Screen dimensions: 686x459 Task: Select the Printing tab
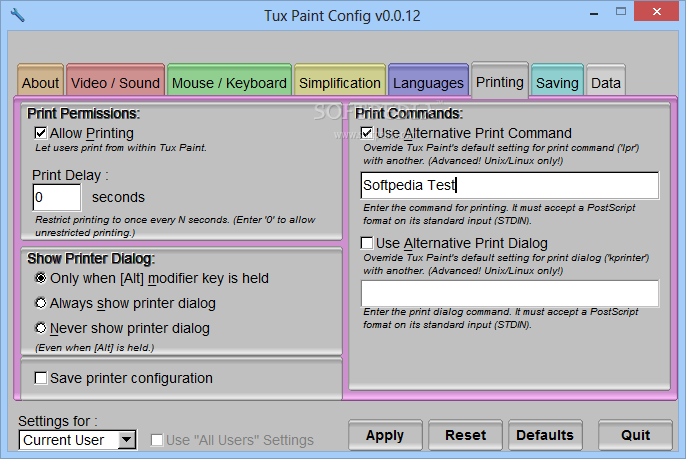pyautogui.click(x=500, y=80)
